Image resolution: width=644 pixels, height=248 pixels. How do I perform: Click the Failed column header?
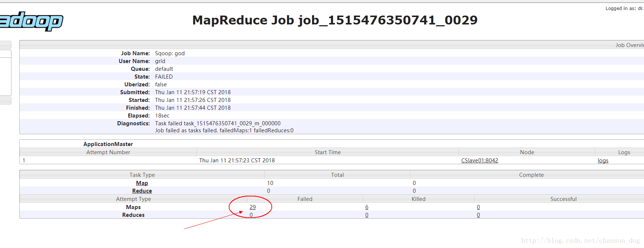[305, 199]
